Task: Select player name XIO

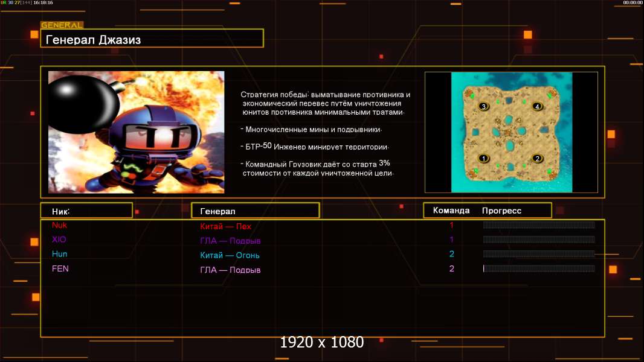Action: point(59,240)
